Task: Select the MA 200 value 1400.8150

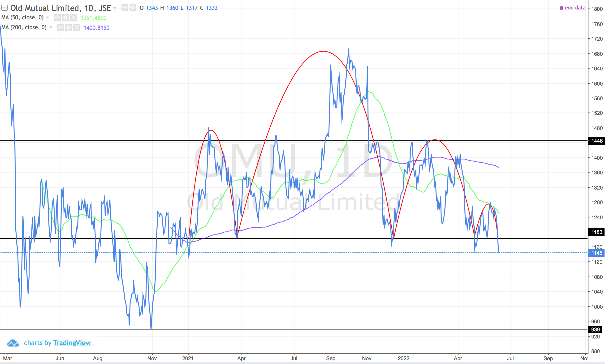Action: click(97, 28)
